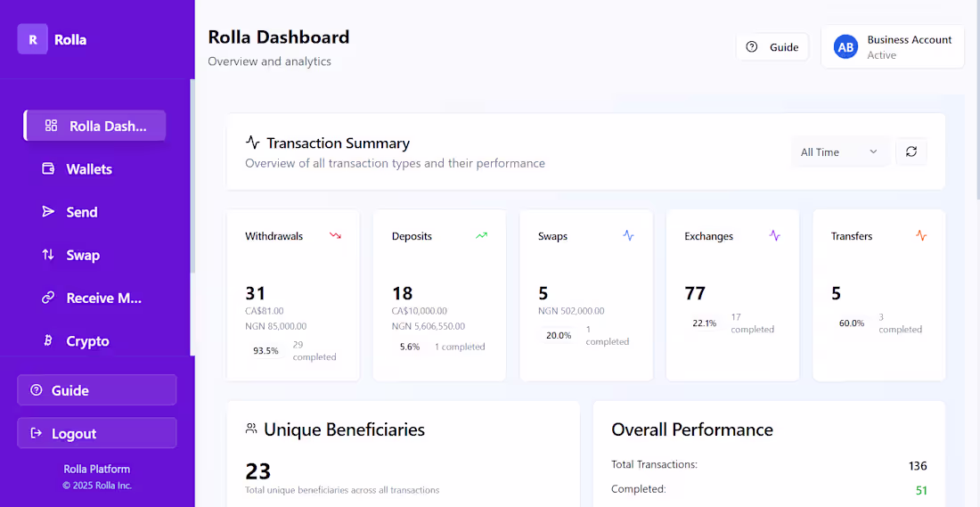The width and height of the screenshot is (980, 507).
Task: Click the Swaps activity pulse icon
Action: pos(628,236)
